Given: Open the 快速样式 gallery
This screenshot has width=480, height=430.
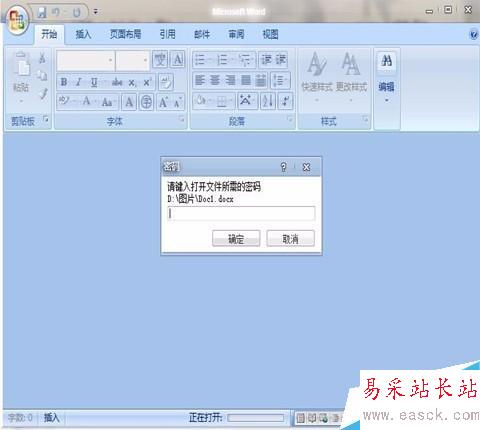Looking at the screenshot, I should pyautogui.click(x=317, y=77).
